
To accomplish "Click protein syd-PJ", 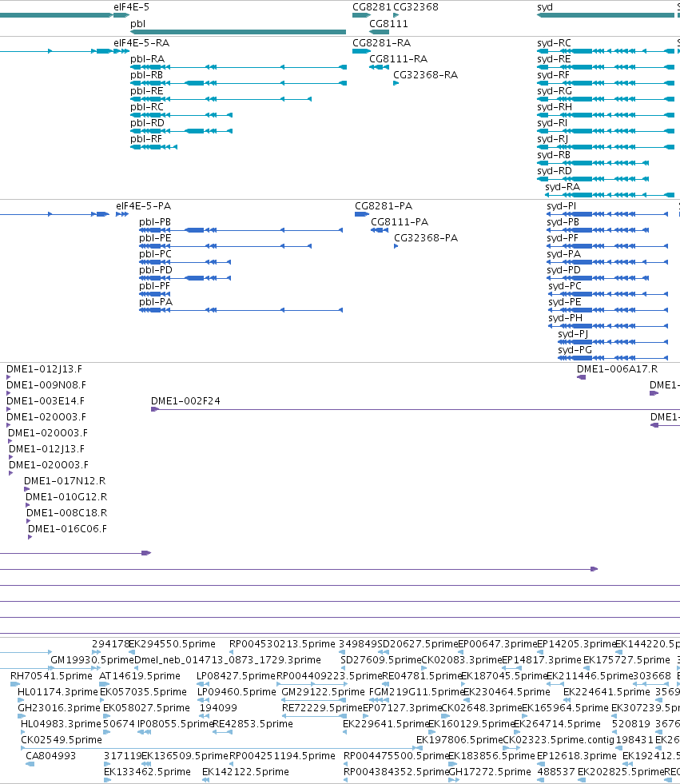I will [x=613, y=342].
